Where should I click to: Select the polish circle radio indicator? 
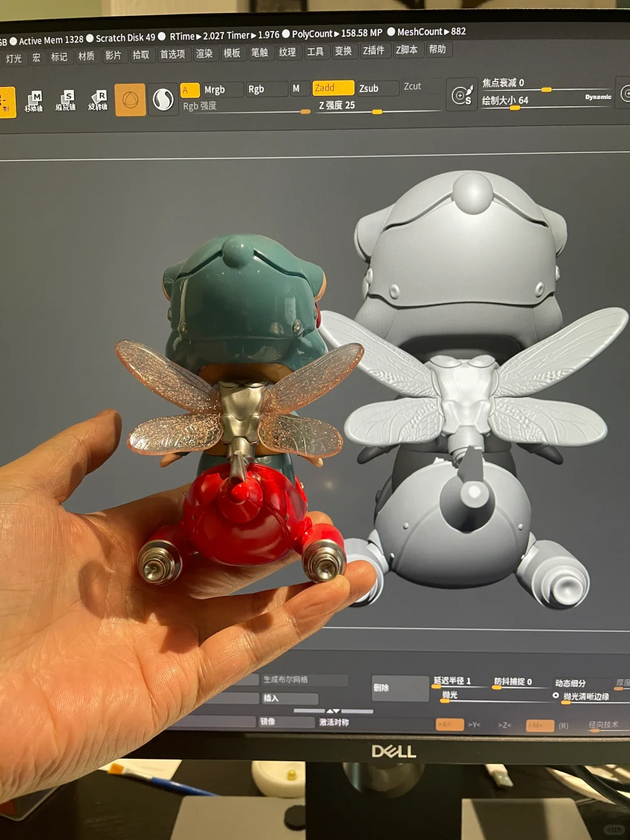point(556,695)
